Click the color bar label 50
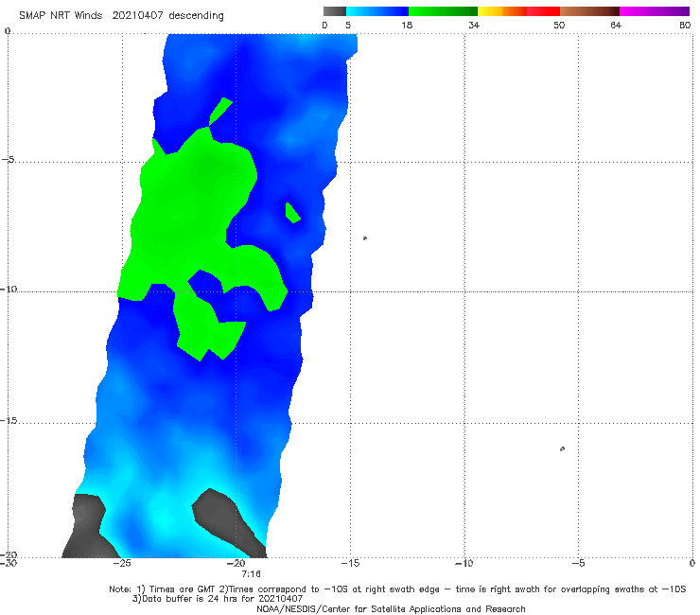This screenshot has height=615, width=700. pos(559,25)
